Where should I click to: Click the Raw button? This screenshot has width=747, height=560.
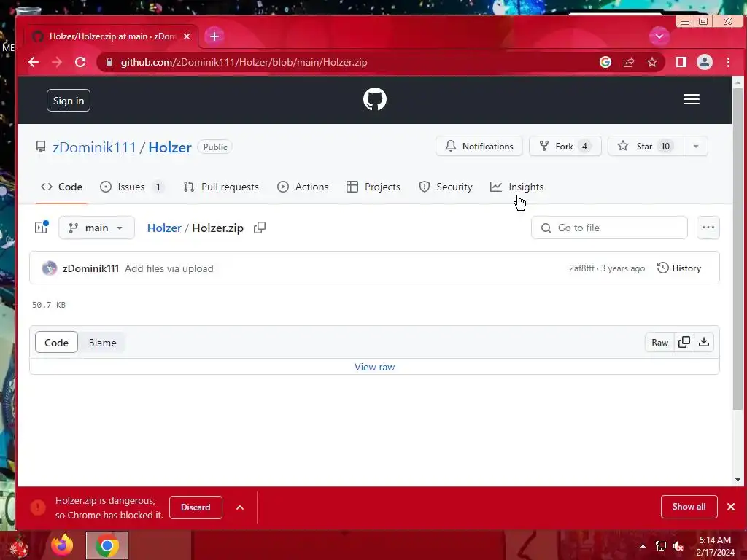pyautogui.click(x=659, y=343)
